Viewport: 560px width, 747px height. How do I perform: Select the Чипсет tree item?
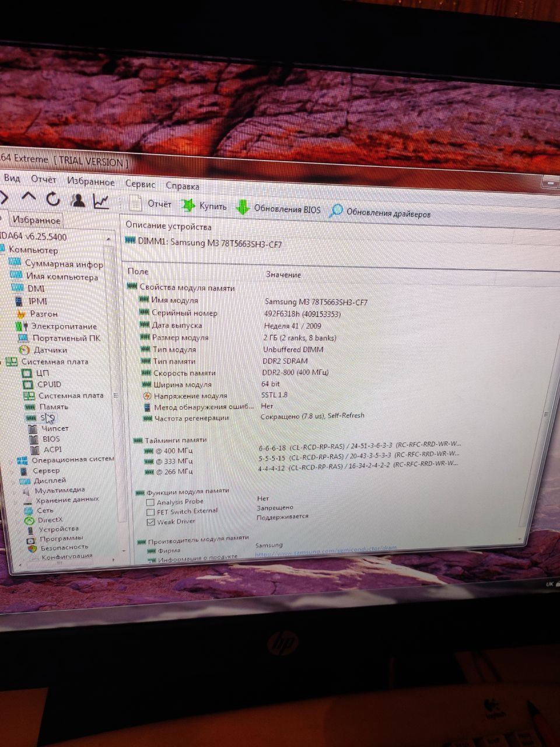point(48,428)
